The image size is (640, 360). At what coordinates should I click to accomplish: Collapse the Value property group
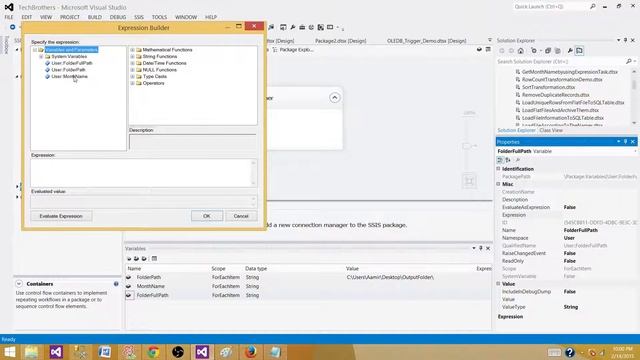click(498, 284)
